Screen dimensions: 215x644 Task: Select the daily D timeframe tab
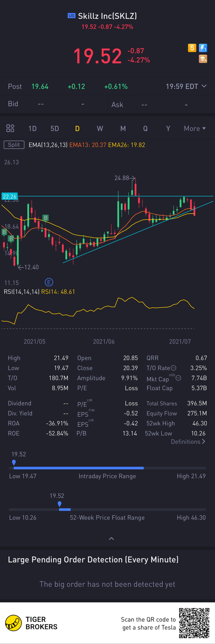(x=77, y=128)
